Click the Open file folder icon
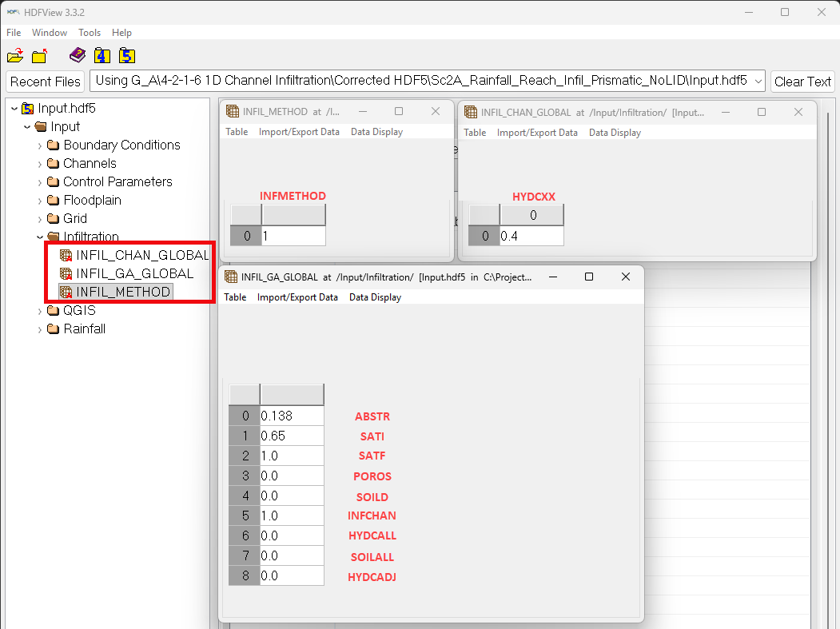Image resolution: width=840 pixels, height=629 pixels. [x=15, y=56]
